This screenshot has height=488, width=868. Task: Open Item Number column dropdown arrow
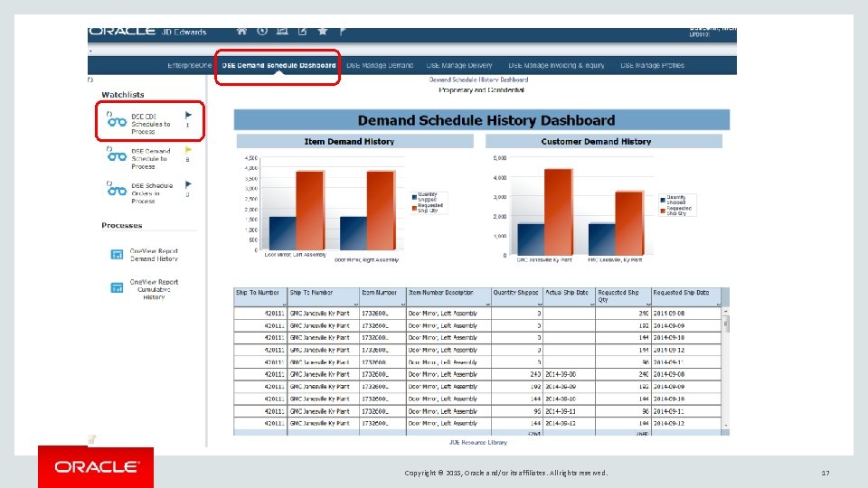coord(402,304)
